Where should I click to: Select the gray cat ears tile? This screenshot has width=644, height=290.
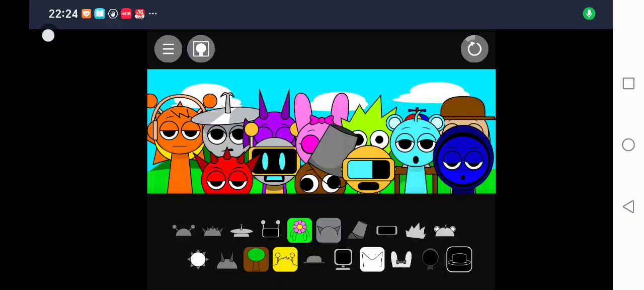tap(329, 230)
